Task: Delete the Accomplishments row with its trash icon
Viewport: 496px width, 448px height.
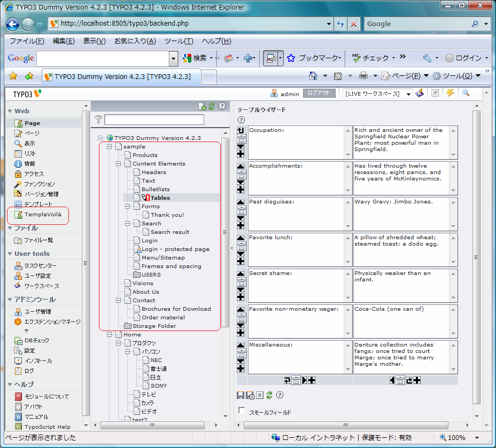Action: [241, 175]
